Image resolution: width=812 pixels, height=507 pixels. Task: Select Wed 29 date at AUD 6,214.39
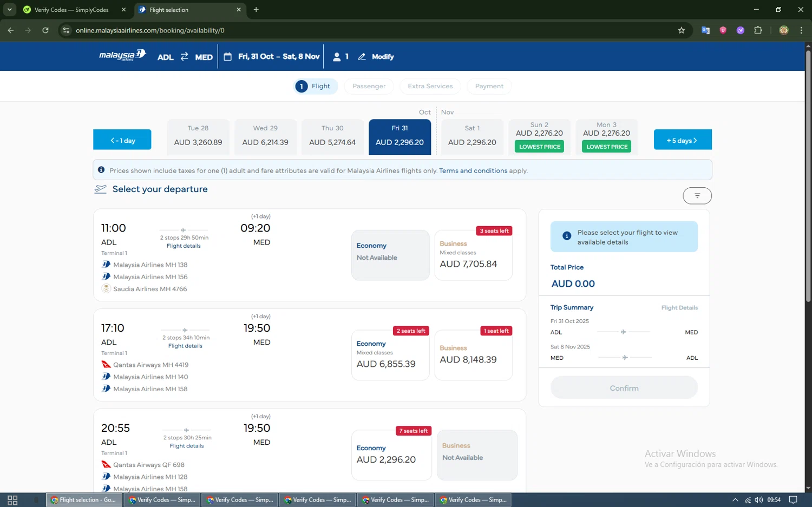pos(265,136)
